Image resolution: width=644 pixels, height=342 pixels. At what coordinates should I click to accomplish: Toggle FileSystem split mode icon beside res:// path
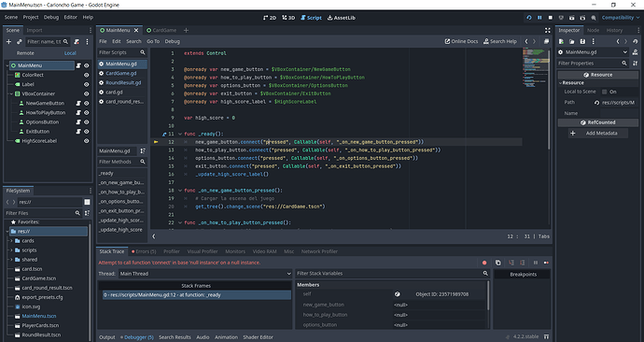coord(87,202)
